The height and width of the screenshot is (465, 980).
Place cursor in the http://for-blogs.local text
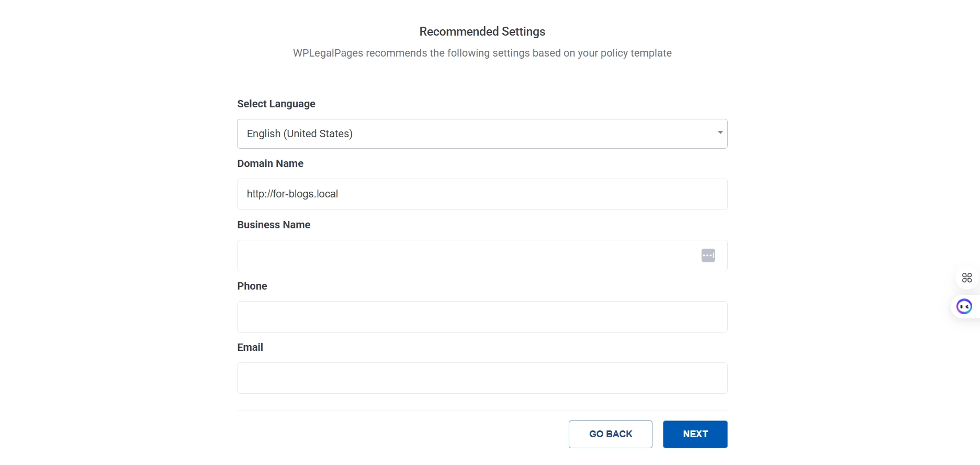[x=292, y=194]
